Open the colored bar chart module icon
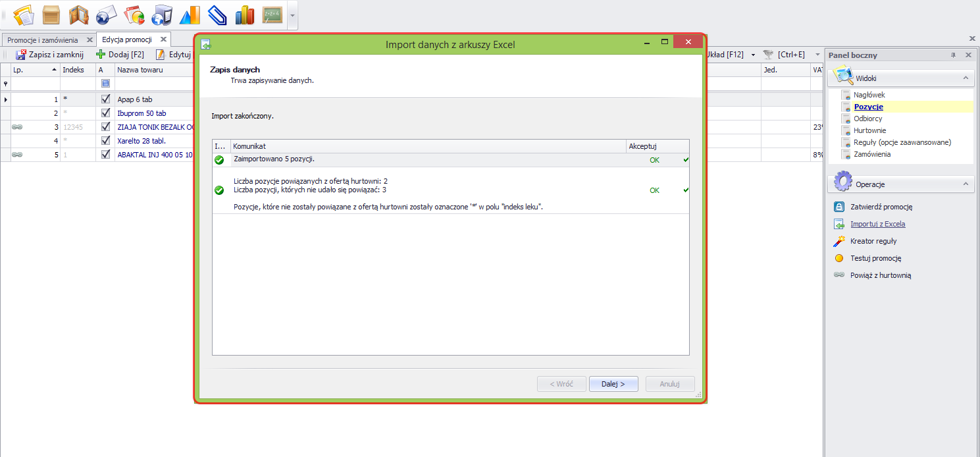This screenshot has height=457, width=980. 244,14
